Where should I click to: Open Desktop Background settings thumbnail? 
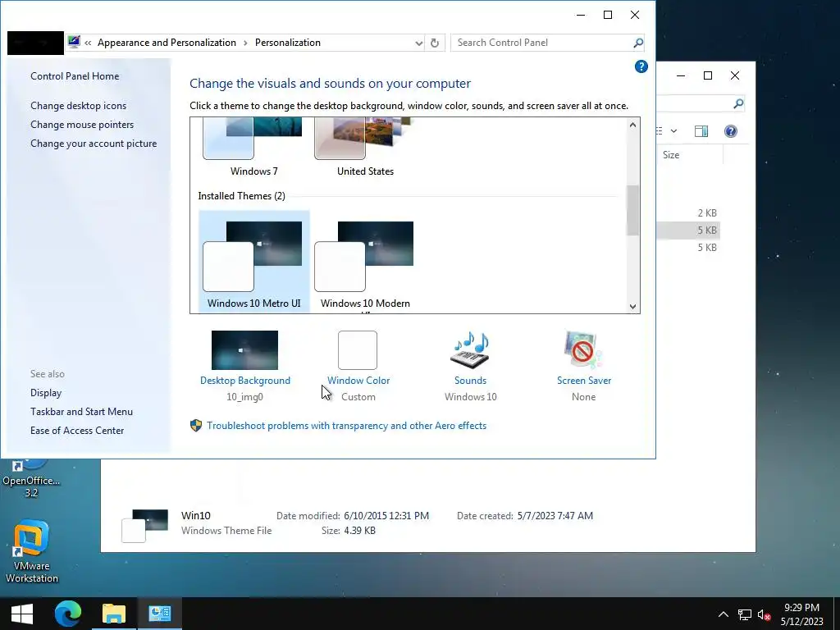pos(244,349)
